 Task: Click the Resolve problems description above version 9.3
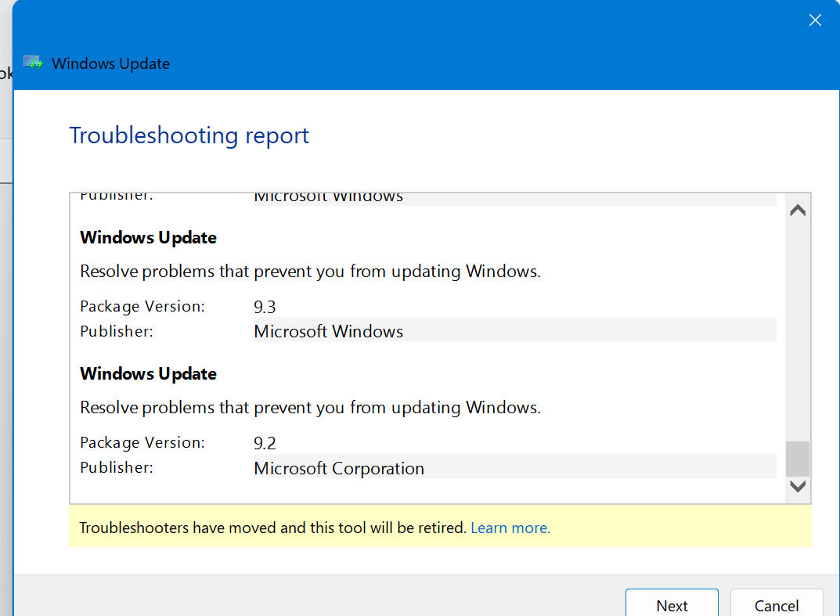coord(310,272)
